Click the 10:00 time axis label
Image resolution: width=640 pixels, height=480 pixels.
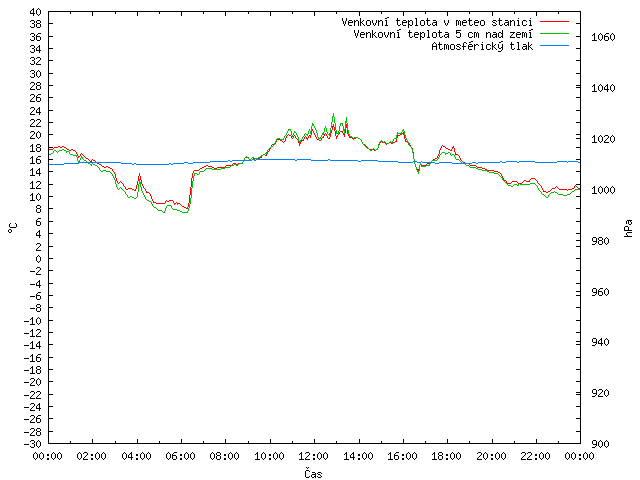[x=269, y=456]
